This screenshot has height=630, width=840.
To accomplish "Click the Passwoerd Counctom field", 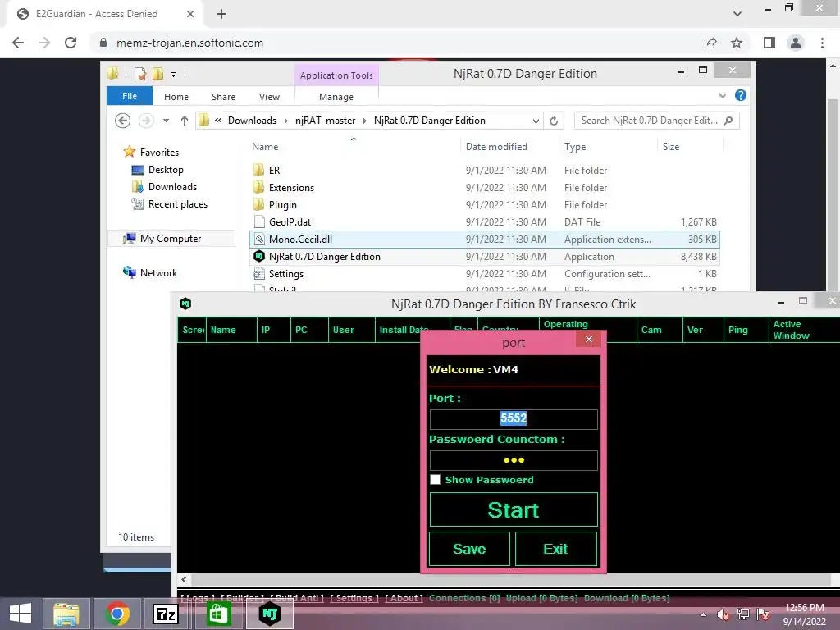I will (x=514, y=460).
